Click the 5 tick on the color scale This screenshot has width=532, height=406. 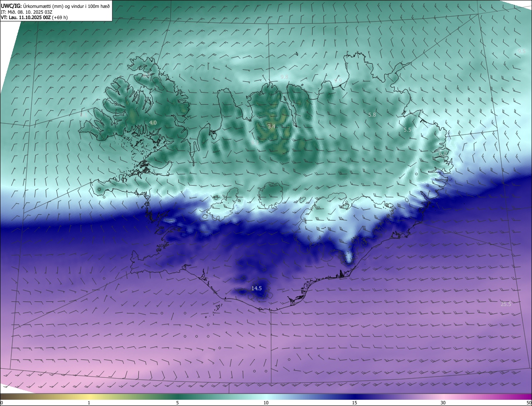pos(177,403)
